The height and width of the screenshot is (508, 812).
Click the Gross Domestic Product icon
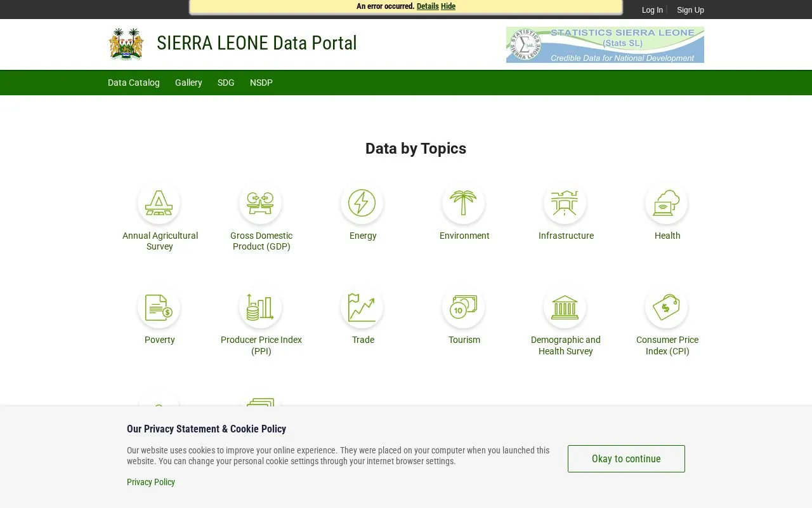[x=261, y=203]
